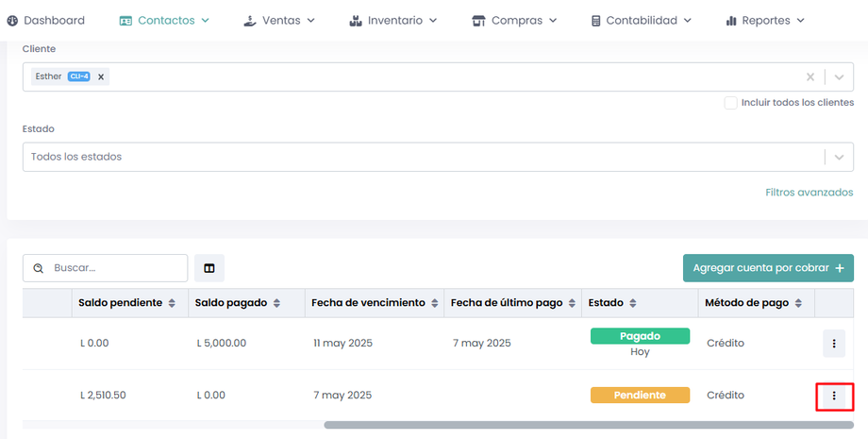This screenshot has width=868, height=439.
Task: Expand the Cliente dropdown arrow
Action: (x=839, y=77)
